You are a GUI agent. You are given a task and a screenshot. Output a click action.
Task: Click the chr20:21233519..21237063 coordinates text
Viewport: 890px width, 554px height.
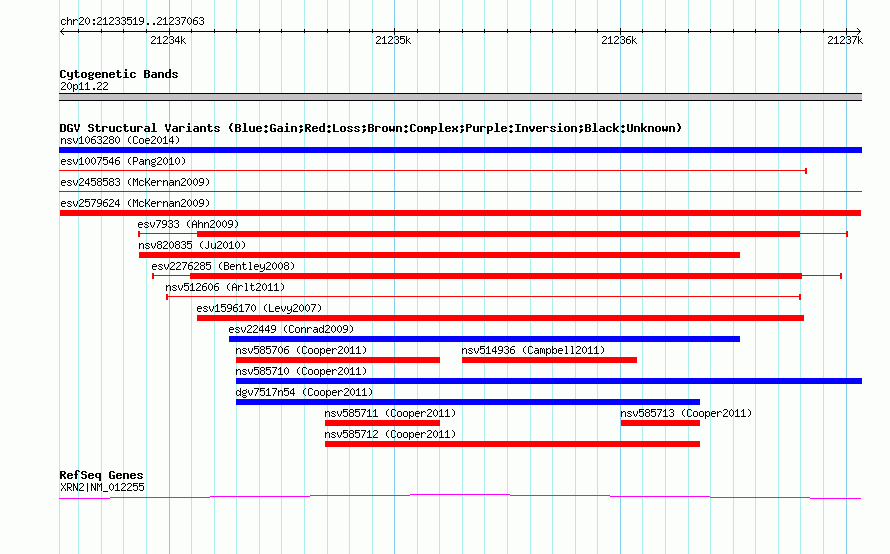coord(132,21)
